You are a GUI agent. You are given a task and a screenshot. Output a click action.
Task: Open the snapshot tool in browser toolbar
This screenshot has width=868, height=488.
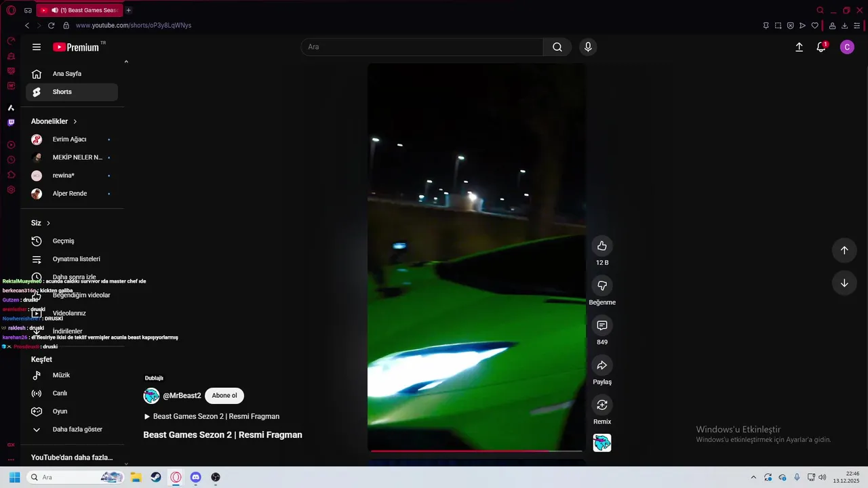(778, 26)
